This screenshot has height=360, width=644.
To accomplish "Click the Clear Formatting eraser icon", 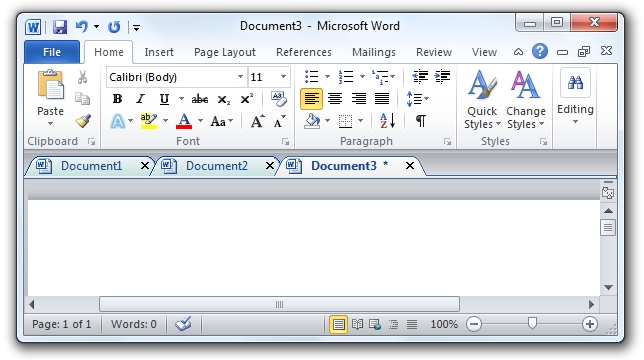I will point(279,99).
